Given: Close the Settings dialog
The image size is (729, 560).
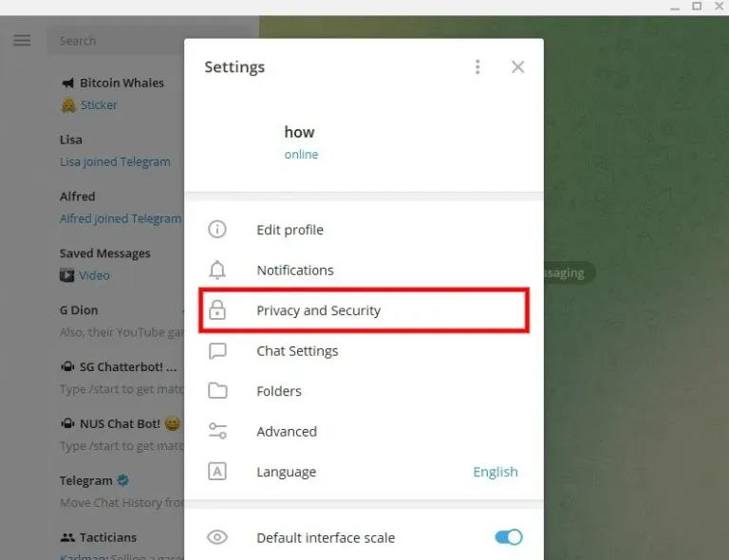Looking at the screenshot, I should click(518, 67).
